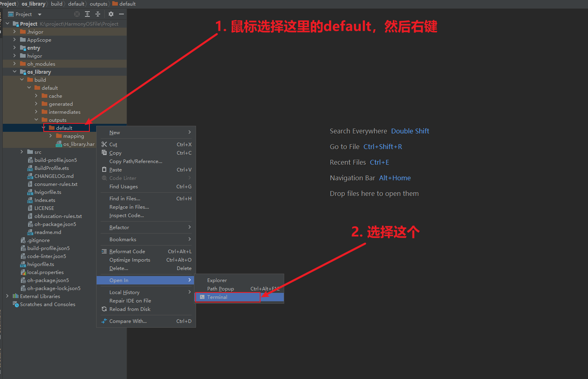Screen dimensions: 588x379
Task: Expand the src folder
Action: click(22, 151)
